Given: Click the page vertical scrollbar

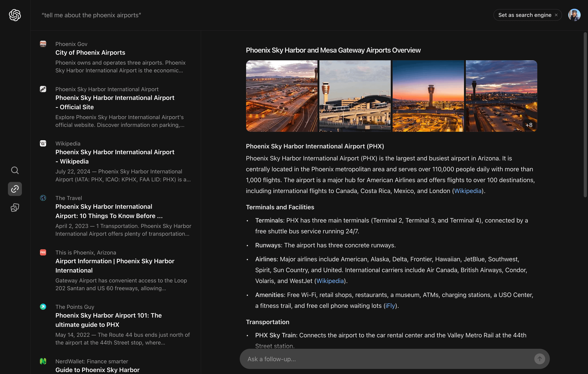Looking at the screenshot, I should (x=585, y=115).
